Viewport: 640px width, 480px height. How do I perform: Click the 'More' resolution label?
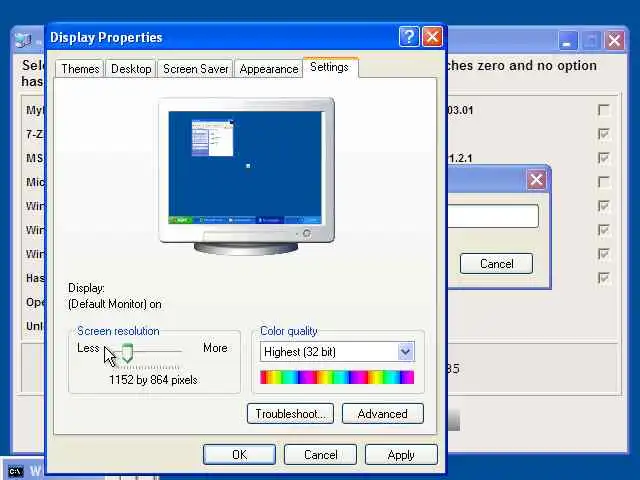[x=215, y=348]
